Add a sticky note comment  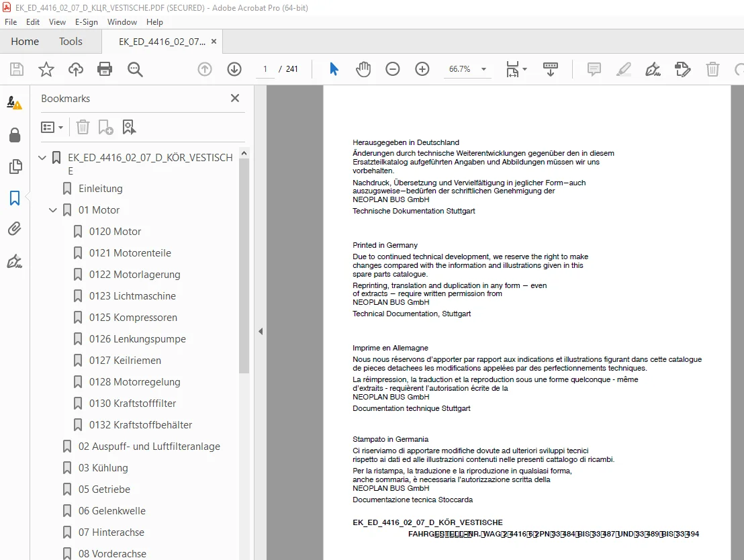point(594,69)
